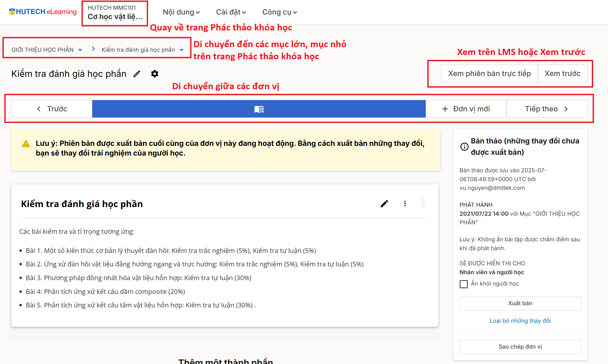Go to previous unit with Trước

[x=52, y=109]
